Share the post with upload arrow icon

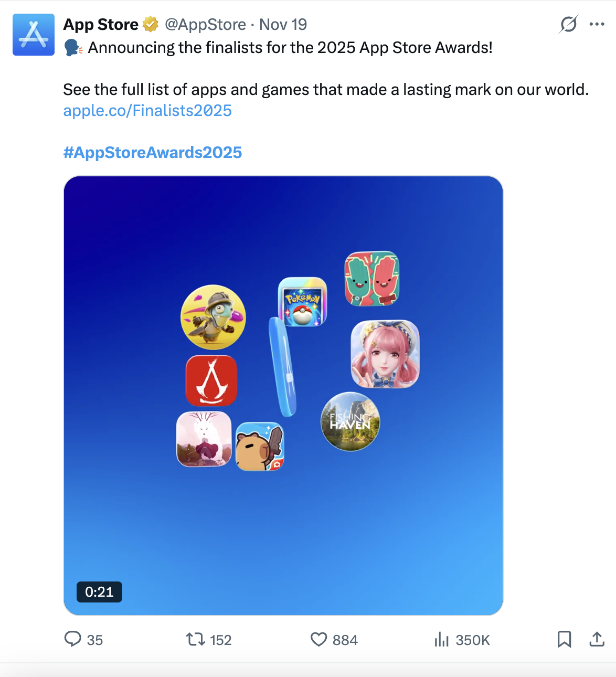tap(597, 639)
